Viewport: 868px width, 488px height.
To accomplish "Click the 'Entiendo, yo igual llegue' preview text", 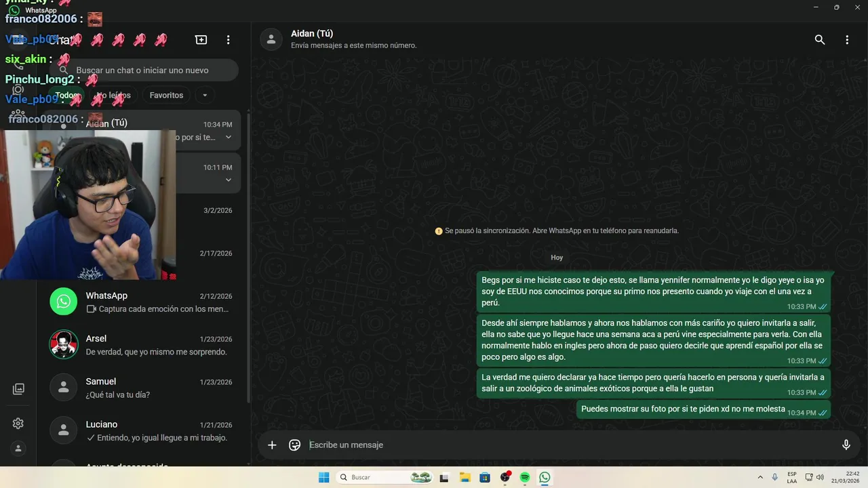I will (x=161, y=438).
